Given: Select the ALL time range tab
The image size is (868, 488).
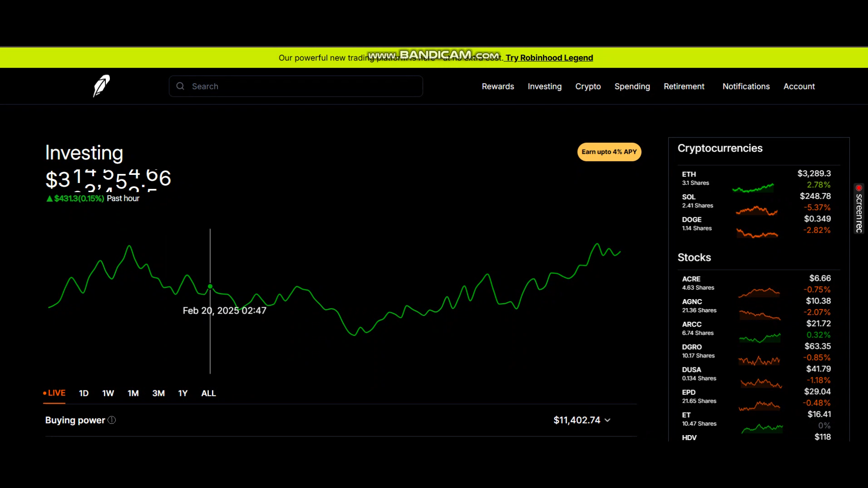Looking at the screenshot, I should [x=208, y=393].
